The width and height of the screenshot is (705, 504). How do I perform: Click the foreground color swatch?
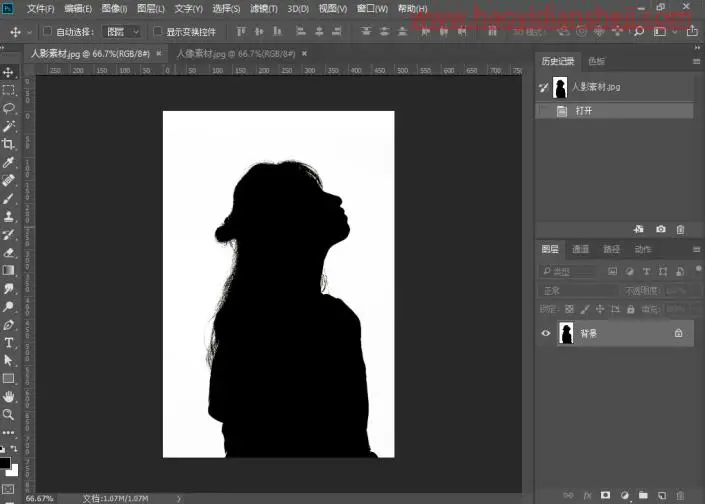tap(4, 463)
